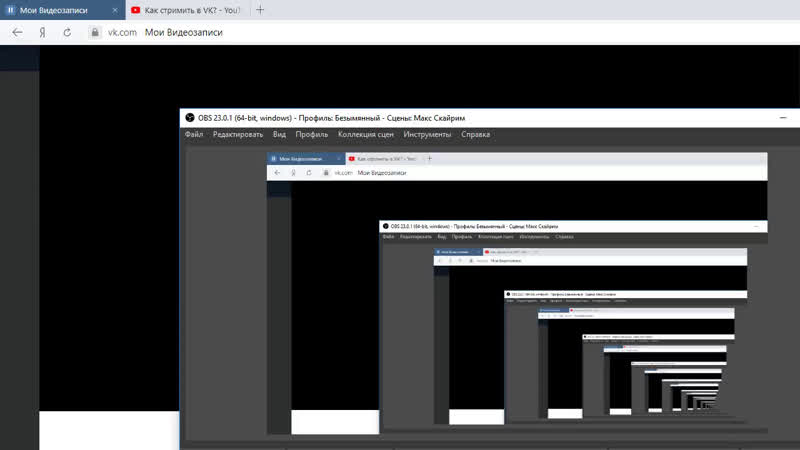Click the OBS 23.0.1 window title text
Screen dimensions: 800x450
click(332, 118)
